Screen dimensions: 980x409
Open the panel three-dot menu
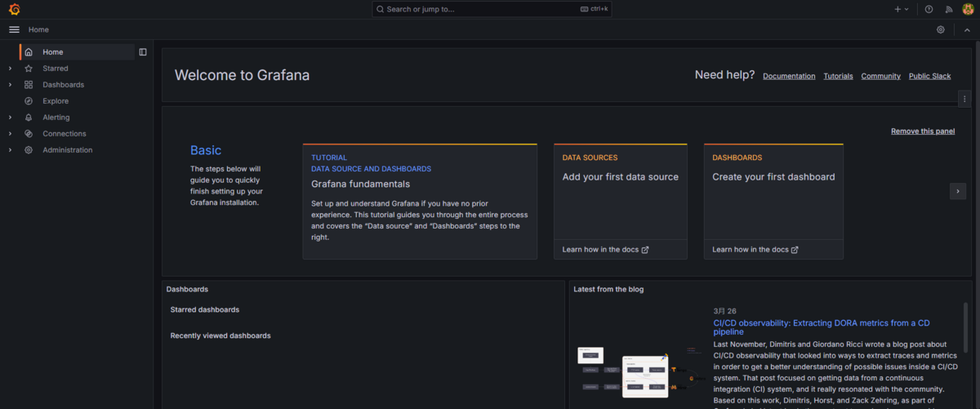coord(964,99)
